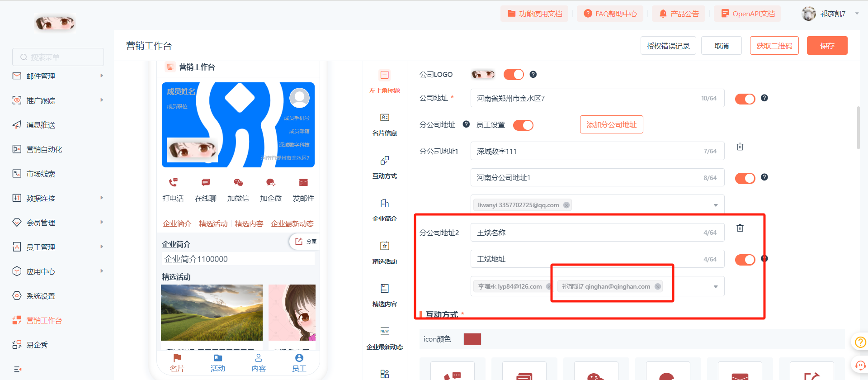The height and width of the screenshot is (380, 868).
Task: Select 左上角标题 section icon
Action: (x=385, y=75)
